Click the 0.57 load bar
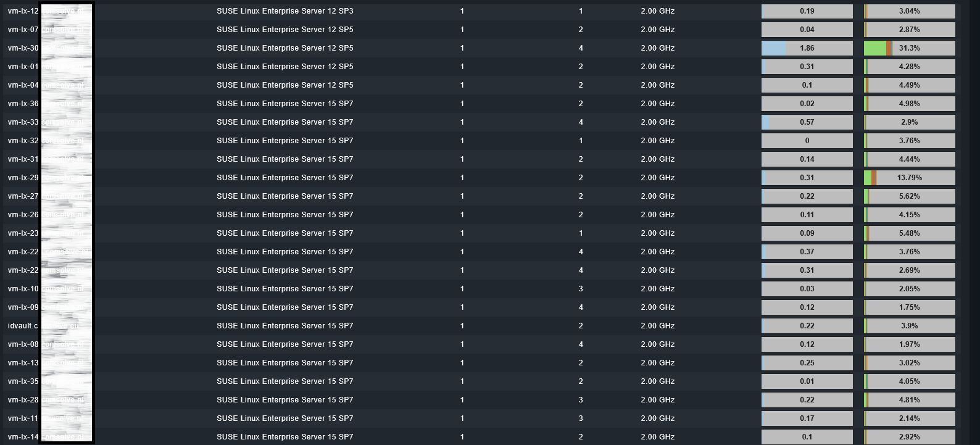The height and width of the screenshot is (445, 980). pyautogui.click(x=807, y=122)
